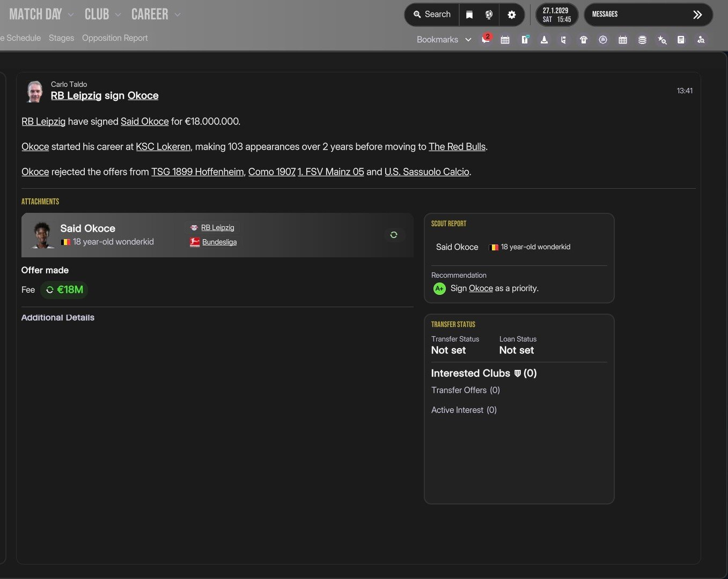This screenshot has width=728, height=579.
Task: Open the tactics board bookmark icon
Action: [x=563, y=40]
